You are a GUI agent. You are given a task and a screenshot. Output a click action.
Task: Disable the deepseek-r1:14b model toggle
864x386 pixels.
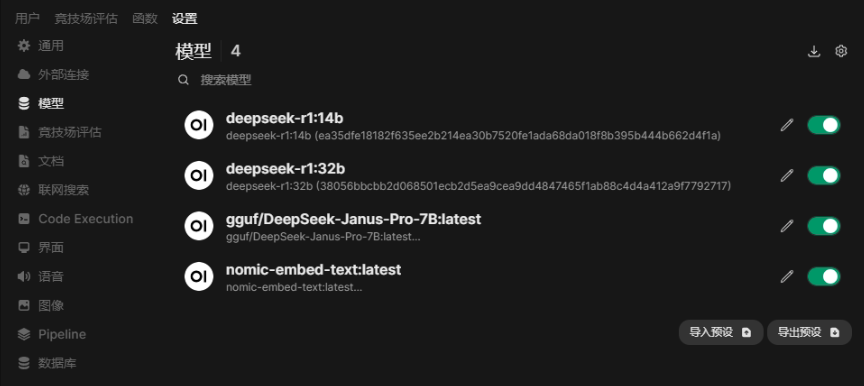[x=824, y=125]
